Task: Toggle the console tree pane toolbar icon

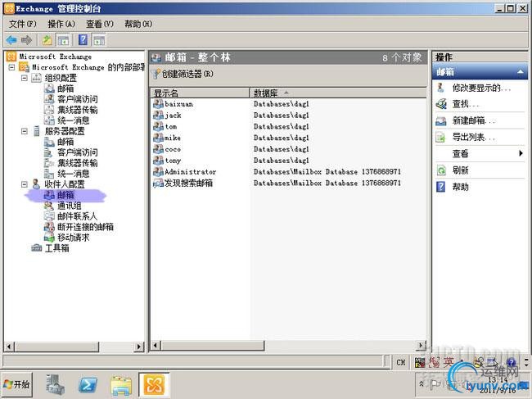Action: tap(64, 40)
